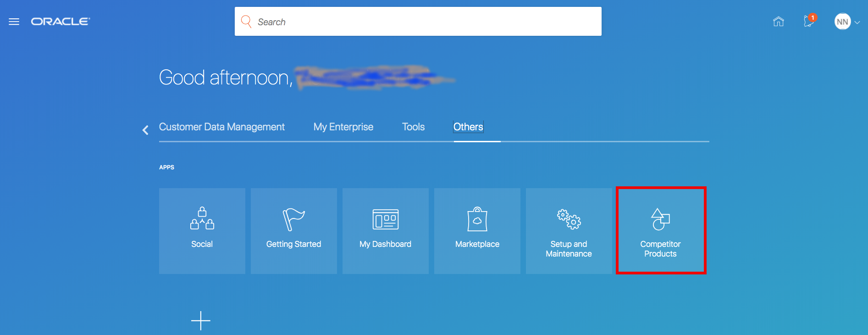The image size is (868, 335).
Task: Click the Competitor Products label
Action: [661, 249]
